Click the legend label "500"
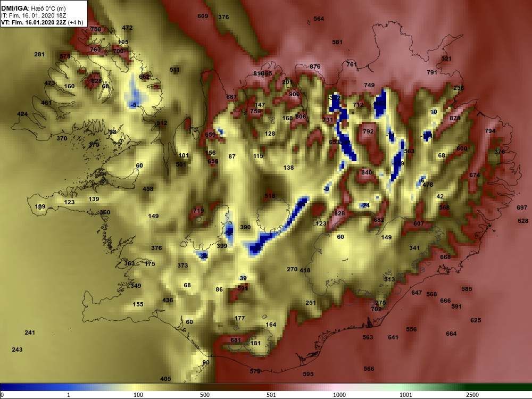532x399 pixels. click(205, 395)
